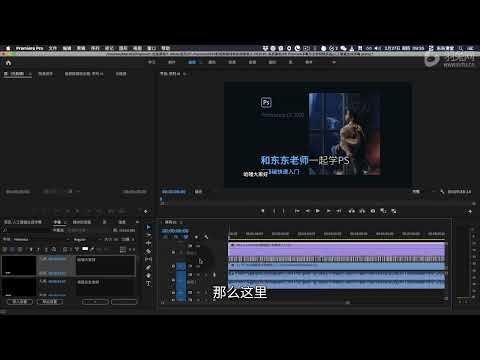Click the voice-over record microphone on the audio track
Viewport: 480px width, 360px height.
(214, 275)
